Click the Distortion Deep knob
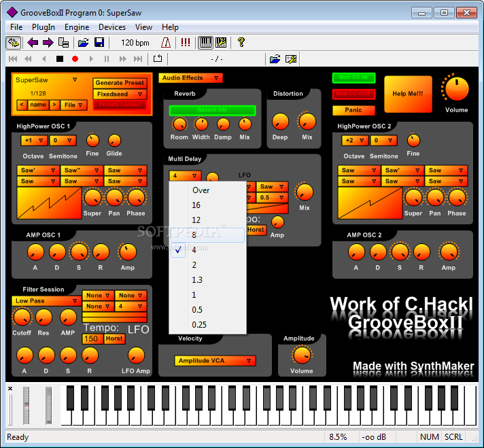484x448 pixels. point(280,121)
